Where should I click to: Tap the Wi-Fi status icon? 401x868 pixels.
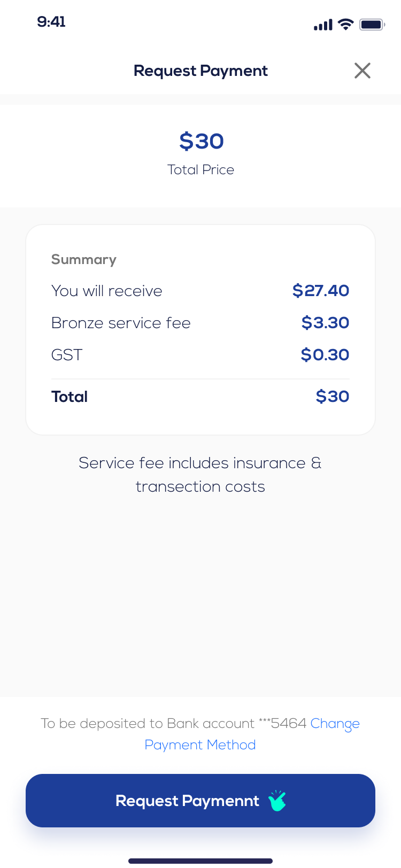(x=346, y=24)
